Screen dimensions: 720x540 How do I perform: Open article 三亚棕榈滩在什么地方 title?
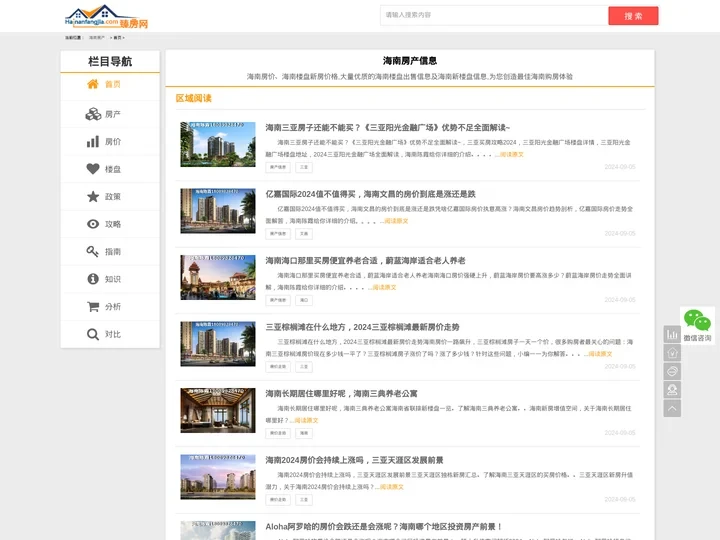362,327
